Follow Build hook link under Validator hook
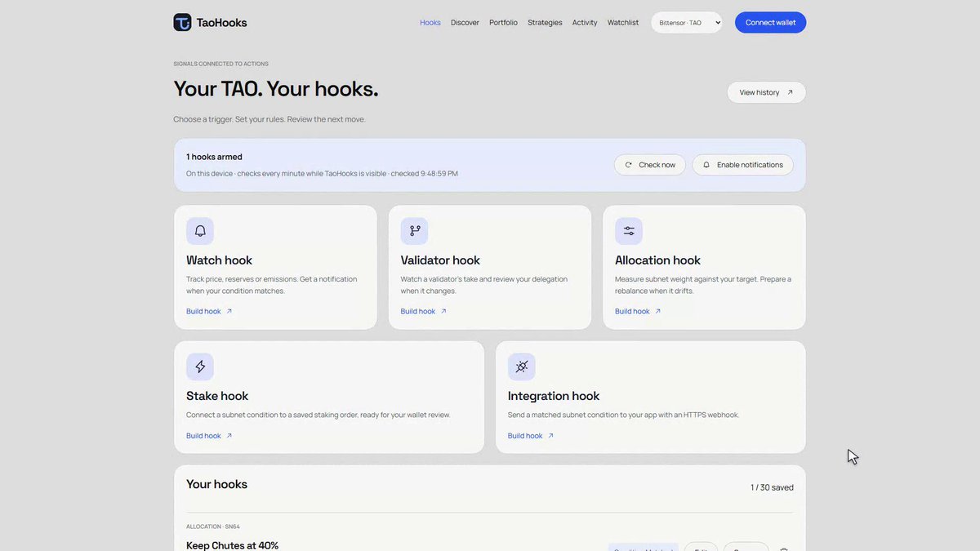The width and height of the screenshot is (980, 551). pos(424,311)
